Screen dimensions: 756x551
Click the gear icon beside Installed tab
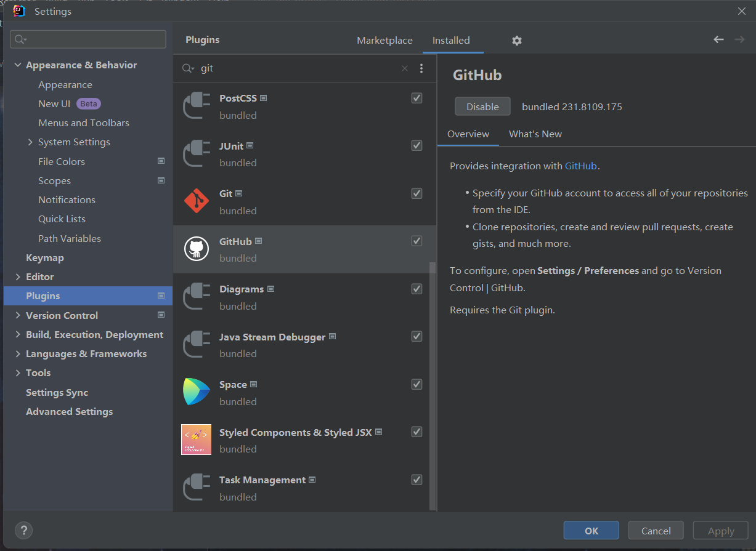(517, 41)
